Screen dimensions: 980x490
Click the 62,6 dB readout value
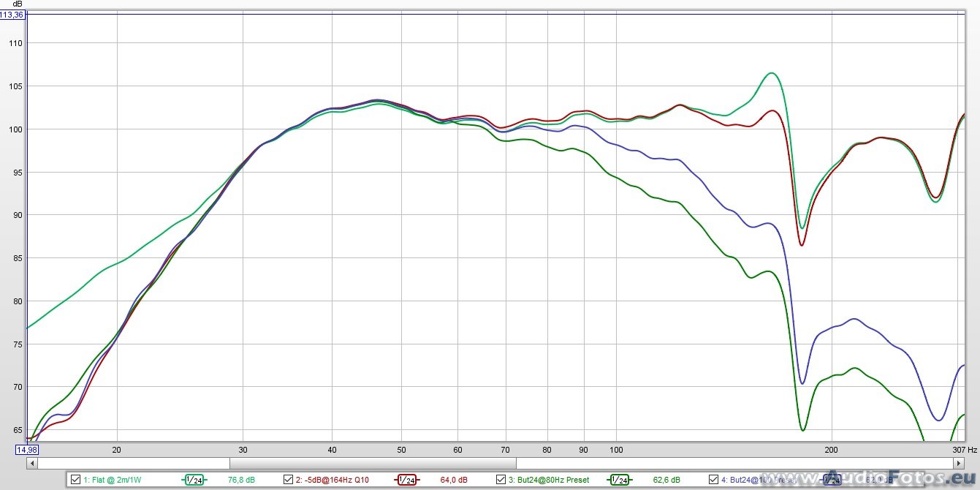(x=666, y=480)
